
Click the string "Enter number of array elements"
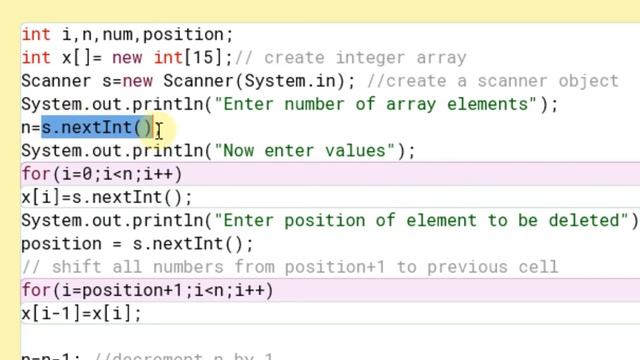(x=375, y=104)
